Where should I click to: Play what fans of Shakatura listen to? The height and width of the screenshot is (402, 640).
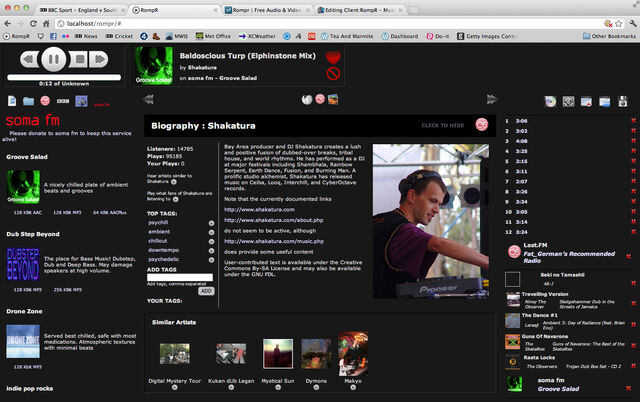click(176, 199)
